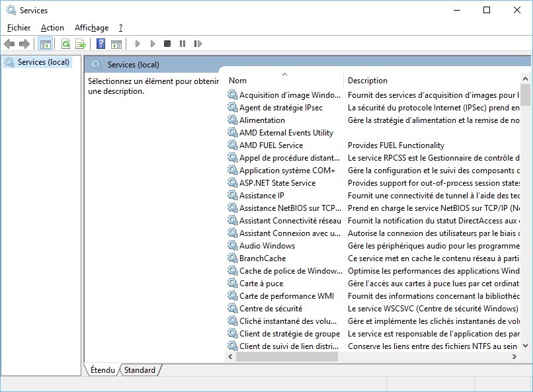Refresh the services list

point(65,44)
